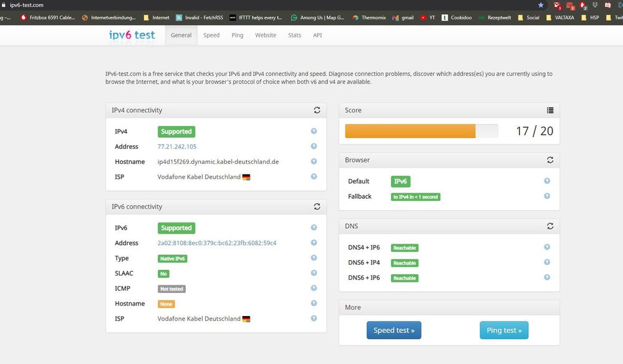The width and height of the screenshot is (623, 364).
Task: Refresh the Browser panel
Action: click(550, 160)
